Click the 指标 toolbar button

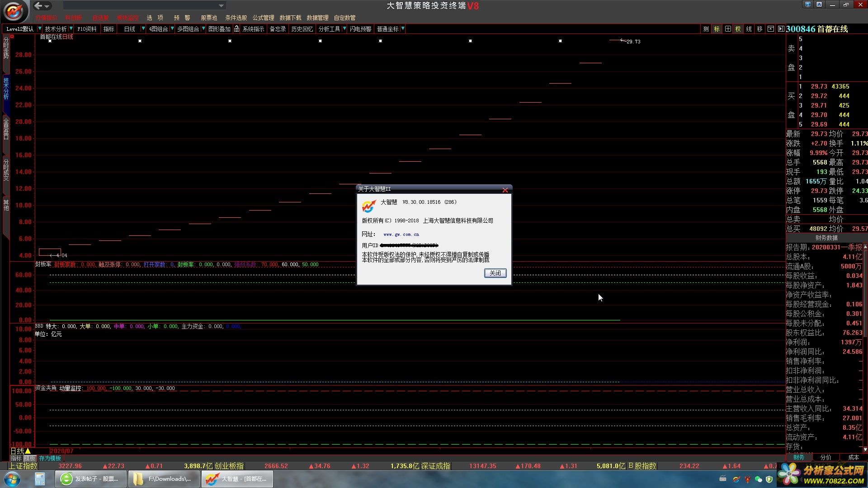pyautogui.click(x=109, y=29)
